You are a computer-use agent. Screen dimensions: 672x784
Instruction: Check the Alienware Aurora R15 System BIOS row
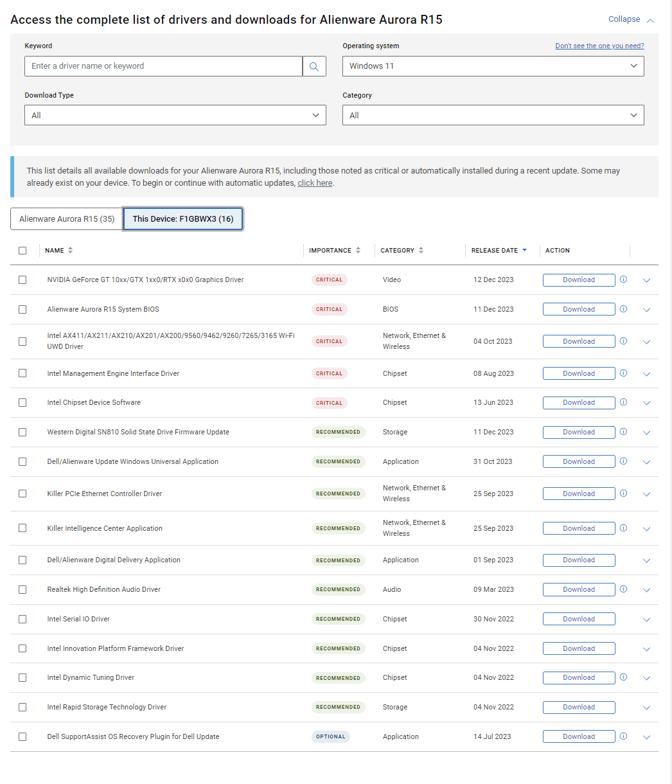coord(22,309)
